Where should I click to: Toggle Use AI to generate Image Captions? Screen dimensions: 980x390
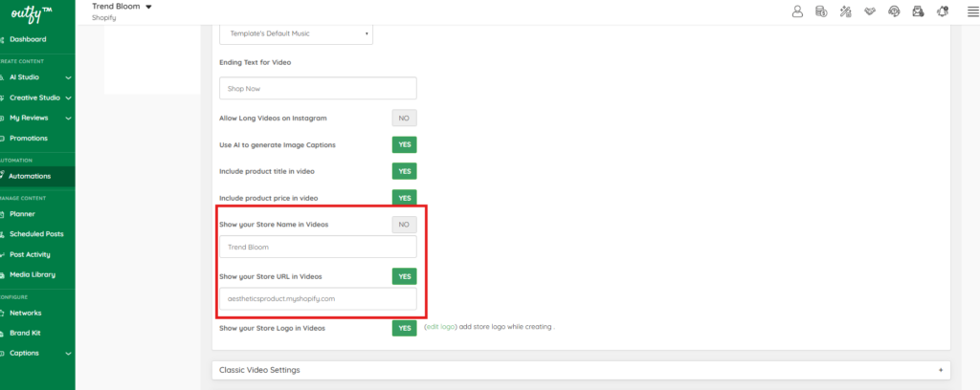point(404,144)
